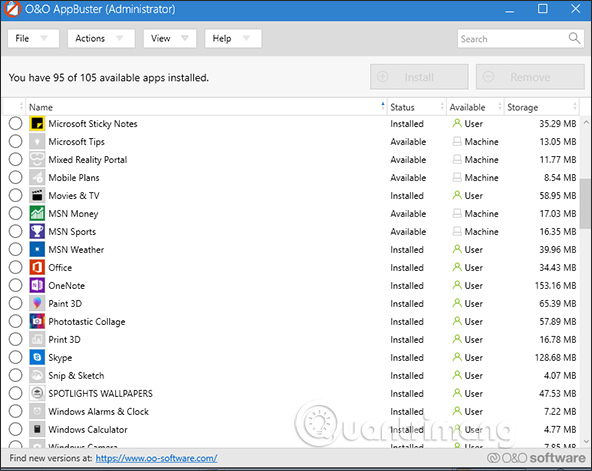592x471 pixels.
Task: Click the Movies & TV clapperboard icon
Action: coord(37,195)
